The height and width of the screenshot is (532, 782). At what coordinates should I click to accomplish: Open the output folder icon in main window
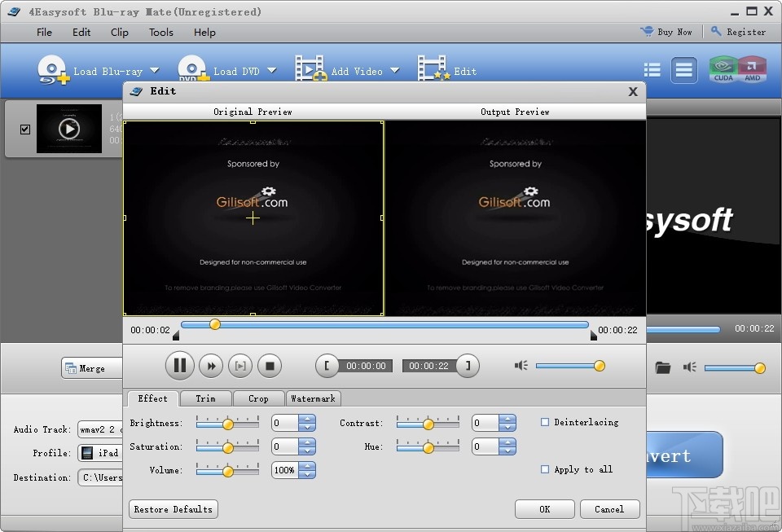point(663,367)
